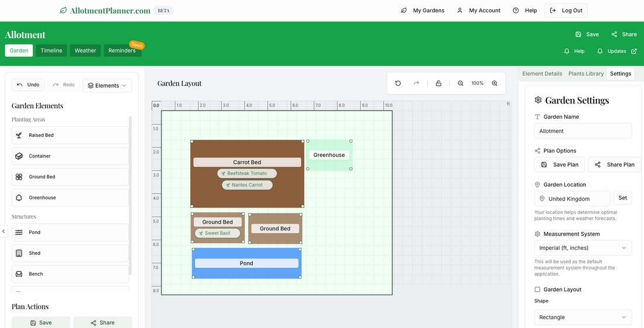
Task: Click the zoom out magnifier icon
Action: (x=461, y=84)
